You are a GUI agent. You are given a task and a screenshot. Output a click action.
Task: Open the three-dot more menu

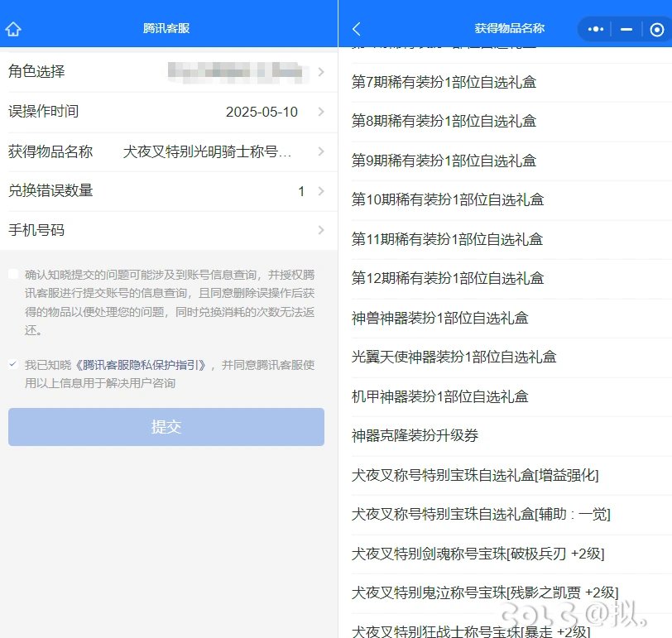coord(596,29)
